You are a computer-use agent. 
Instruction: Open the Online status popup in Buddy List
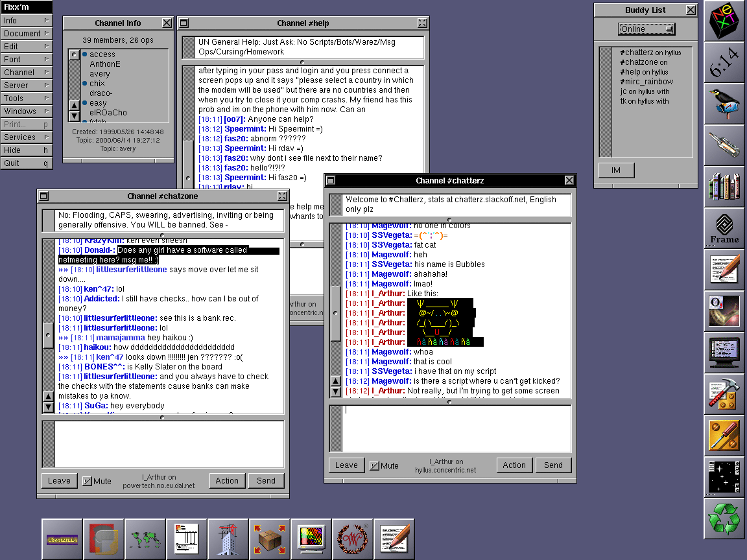point(646,29)
